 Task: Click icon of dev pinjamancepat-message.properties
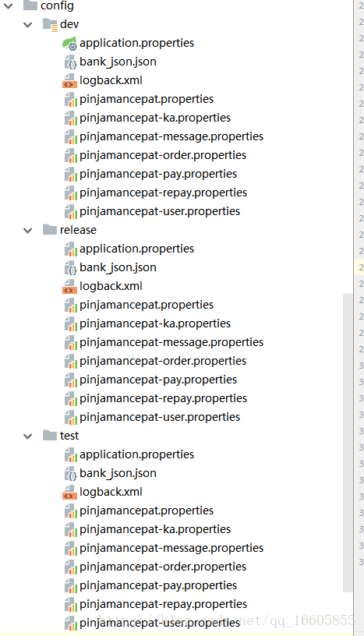coord(71,136)
